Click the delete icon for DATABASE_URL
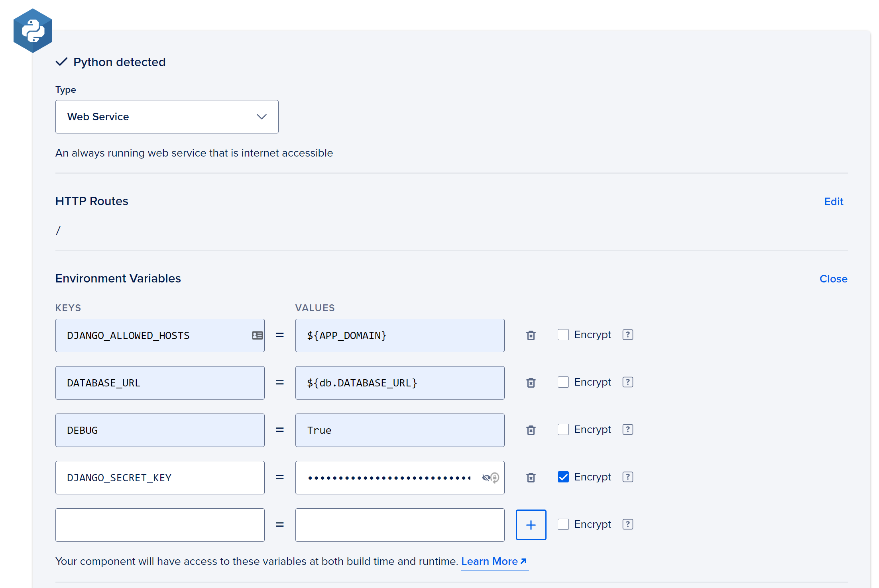This screenshot has width=879, height=588. tap(531, 382)
